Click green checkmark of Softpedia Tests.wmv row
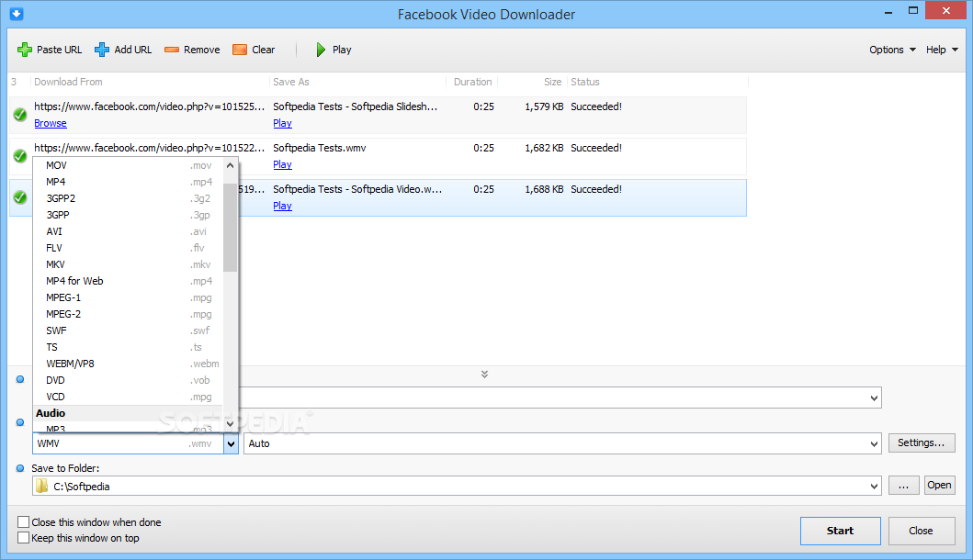The height and width of the screenshot is (560, 973). pos(20,156)
